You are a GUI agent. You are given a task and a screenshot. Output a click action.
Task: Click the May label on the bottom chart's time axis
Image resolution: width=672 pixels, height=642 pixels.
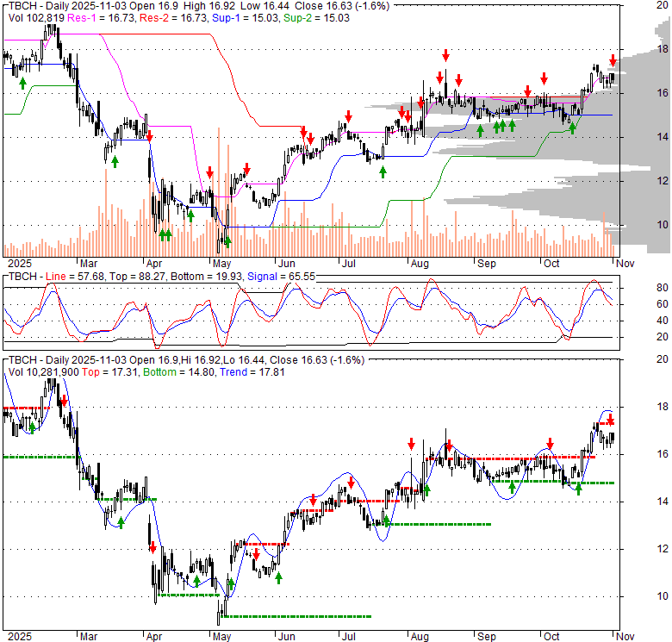(221, 637)
